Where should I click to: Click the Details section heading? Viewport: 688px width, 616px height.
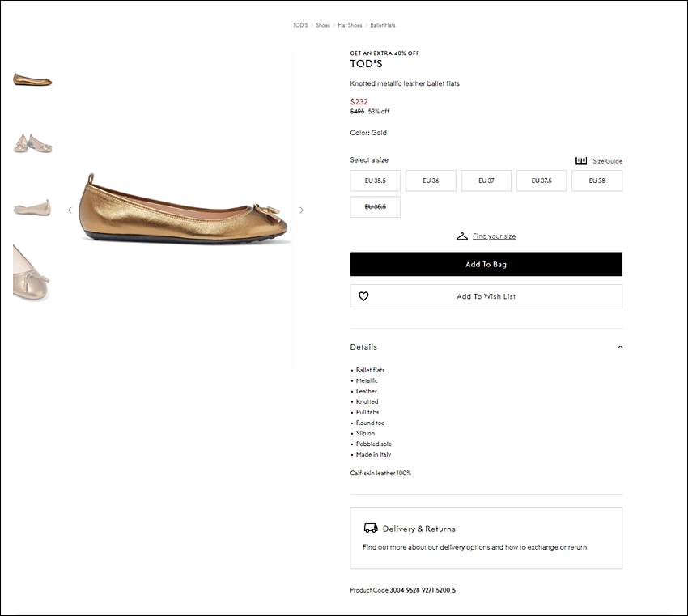click(x=363, y=347)
